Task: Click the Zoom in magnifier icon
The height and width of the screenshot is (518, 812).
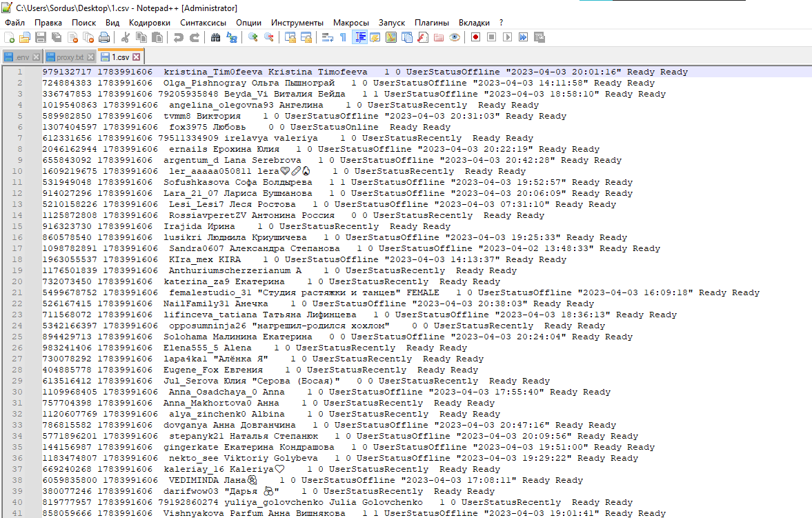Action: [x=253, y=37]
